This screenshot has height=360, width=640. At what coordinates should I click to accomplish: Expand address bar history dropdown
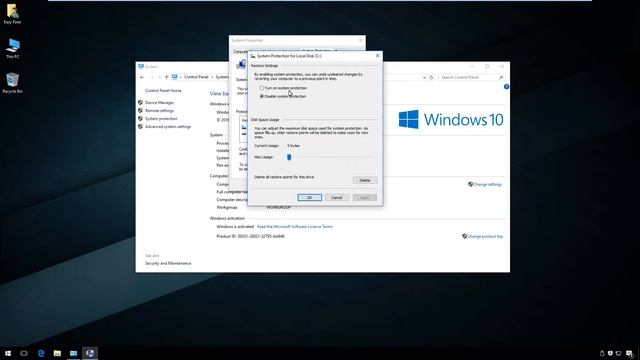424,77
